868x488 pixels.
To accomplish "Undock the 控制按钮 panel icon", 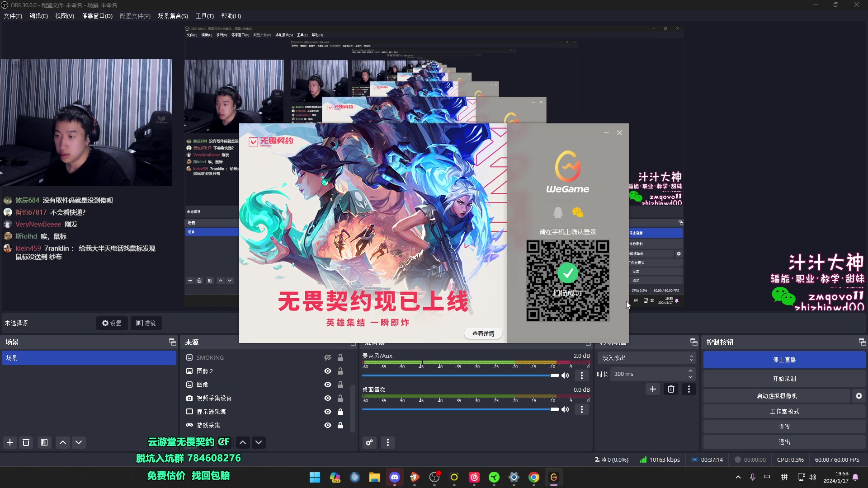I will tap(862, 342).
